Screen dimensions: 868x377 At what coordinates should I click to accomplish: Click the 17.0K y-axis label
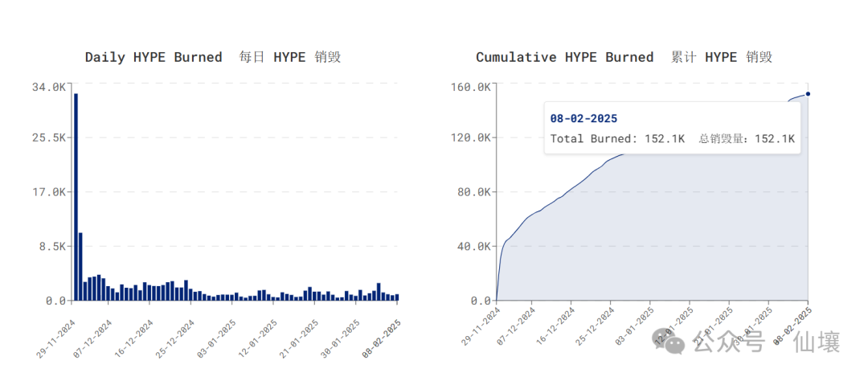(x=47, y=192)
